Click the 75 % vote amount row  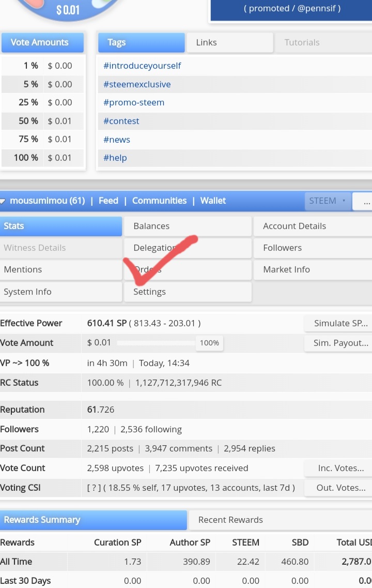[43, 139]
